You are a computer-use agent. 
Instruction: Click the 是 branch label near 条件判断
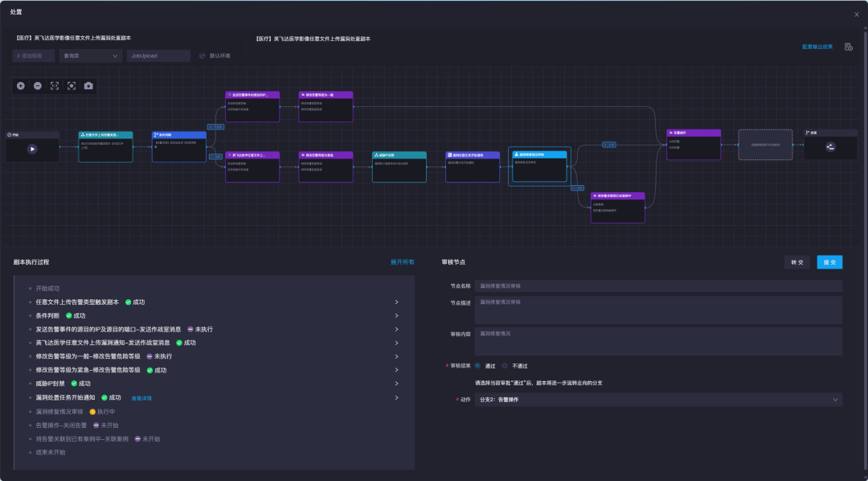pos(215,156)
